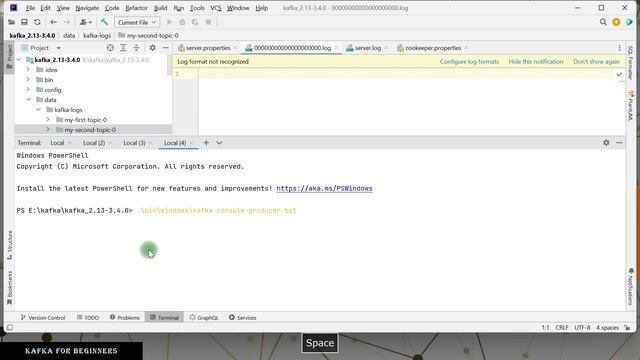Screen dimensions: 640x360
Task: Collapse kafka_2.13-3.4.0 root tree node
Action: pos(19,60)
